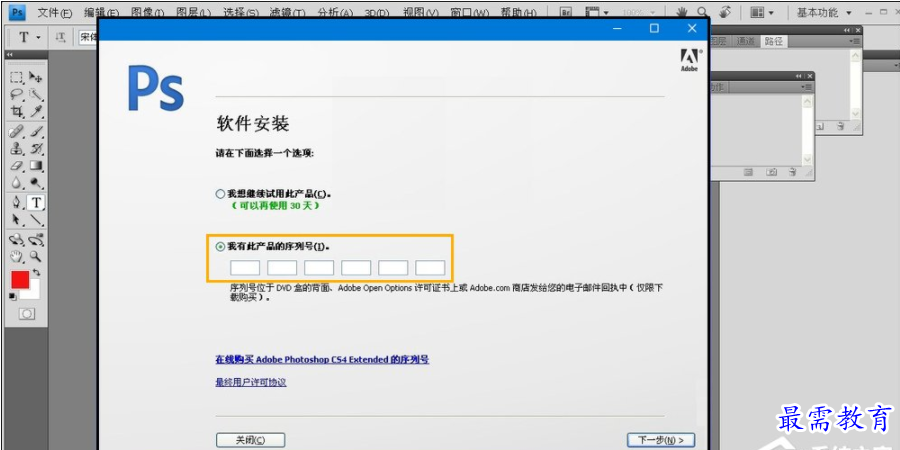Launch Bridge from the Br icon
Viewport: 900px width, 450px height.
pyautogui.click(x=567, y=12)
